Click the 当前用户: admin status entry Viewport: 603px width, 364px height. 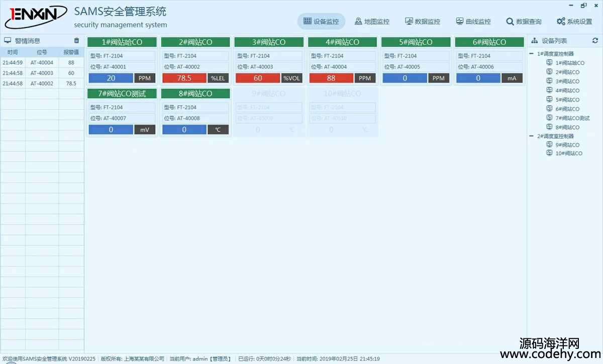200,358
